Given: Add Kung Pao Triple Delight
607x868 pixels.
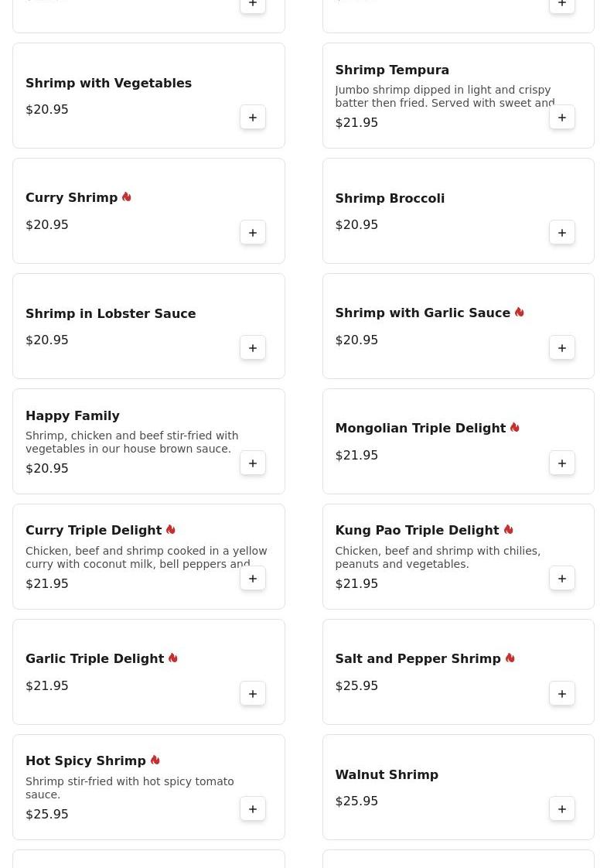Looking at the screenshot, I should coord(562,579).
